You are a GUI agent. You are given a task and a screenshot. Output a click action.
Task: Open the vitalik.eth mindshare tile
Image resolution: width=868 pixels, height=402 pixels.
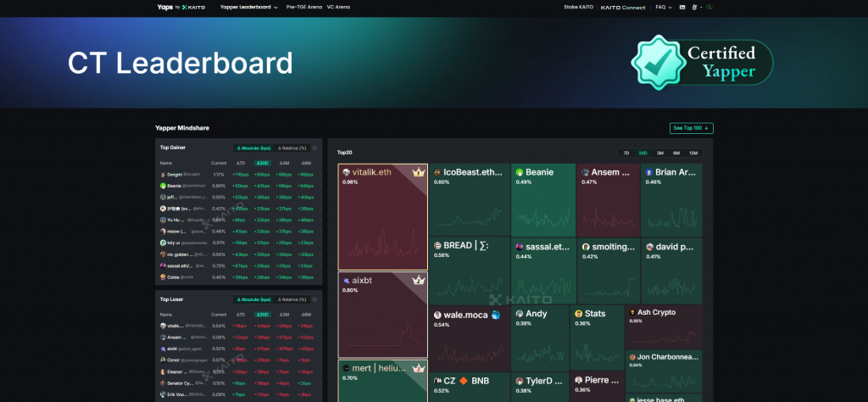(x=382, y=216)
